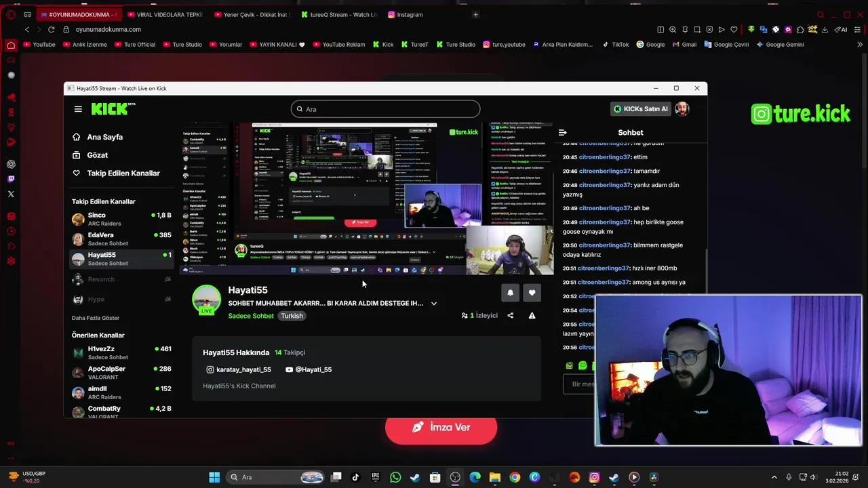Click the notification bell for Hayati55

[x=510, y=293]
